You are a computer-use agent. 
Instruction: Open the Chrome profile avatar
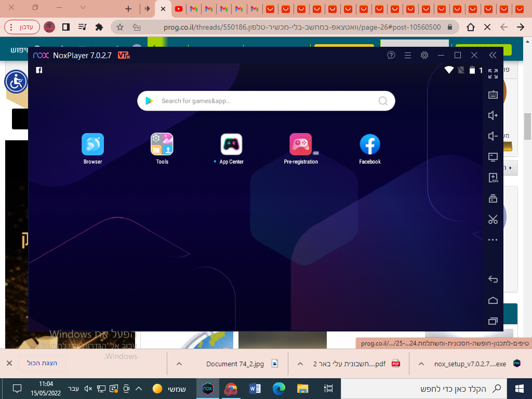(x=49, y=27)
